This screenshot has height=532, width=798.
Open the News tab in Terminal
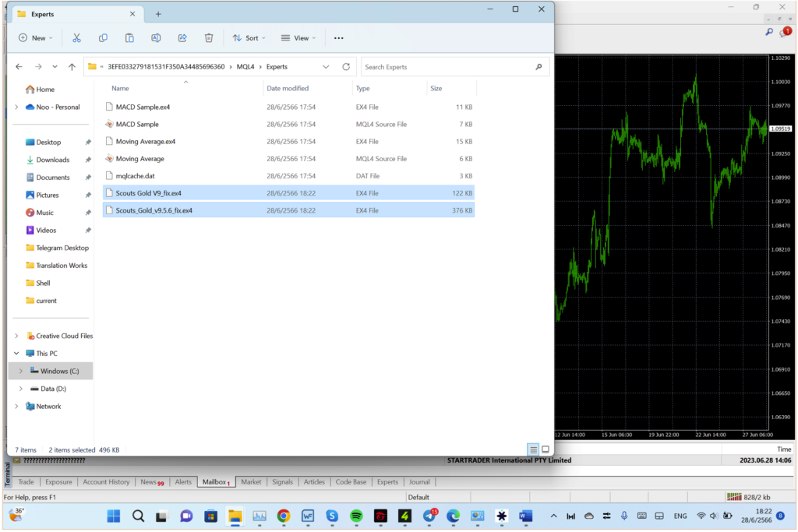(152, 481)
